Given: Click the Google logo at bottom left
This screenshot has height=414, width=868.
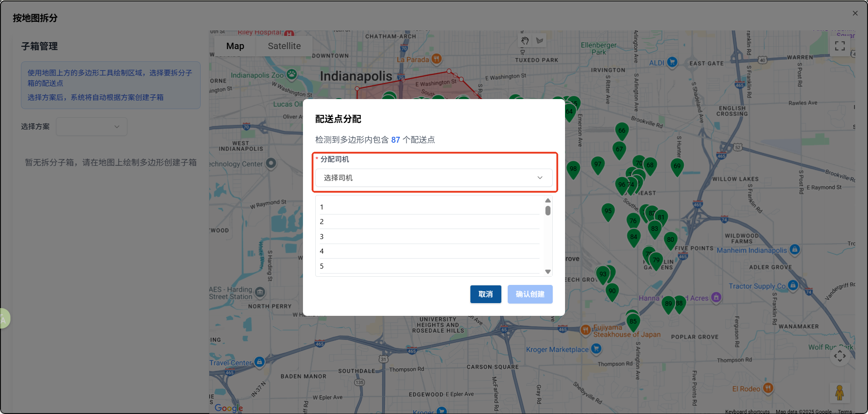Looking at the screenshot, I should tap(228, 408).
